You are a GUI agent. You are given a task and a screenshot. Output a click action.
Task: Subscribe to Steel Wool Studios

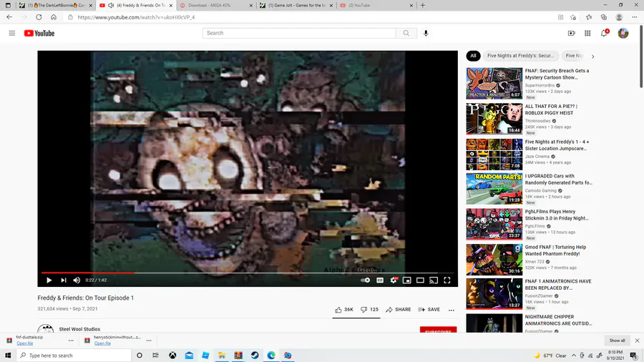point(438,331)
